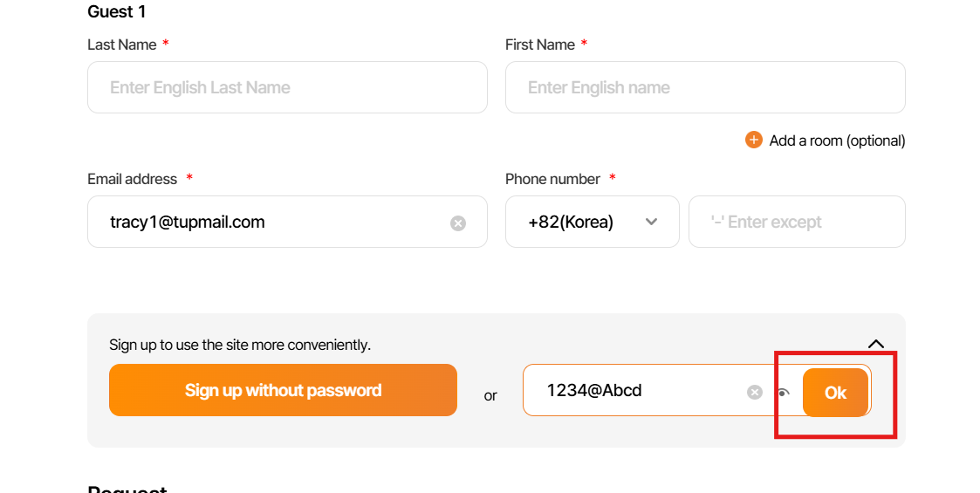The height and width of the screenshot is (493, 980).
Task: Focus the Last Name input field
Action: coord(287,87)
